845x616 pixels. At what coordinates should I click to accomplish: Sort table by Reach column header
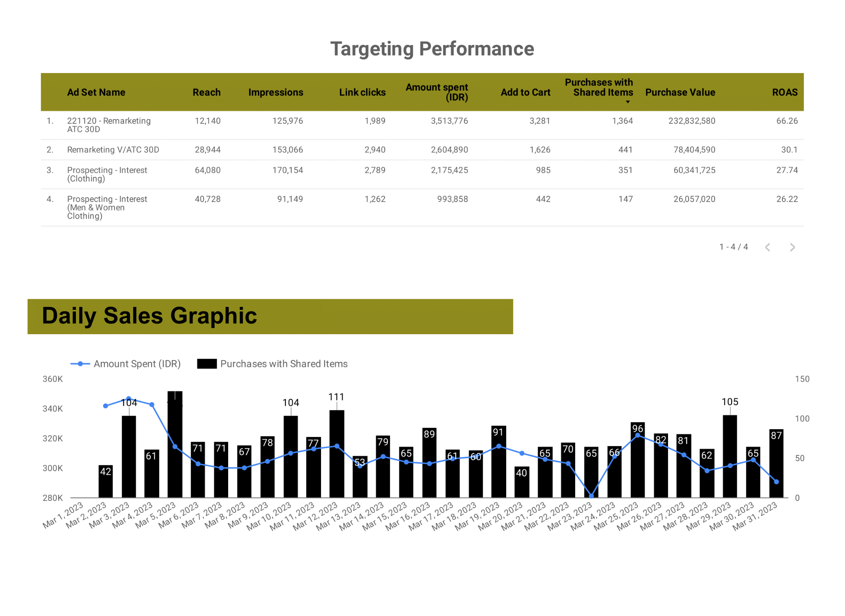206,92
